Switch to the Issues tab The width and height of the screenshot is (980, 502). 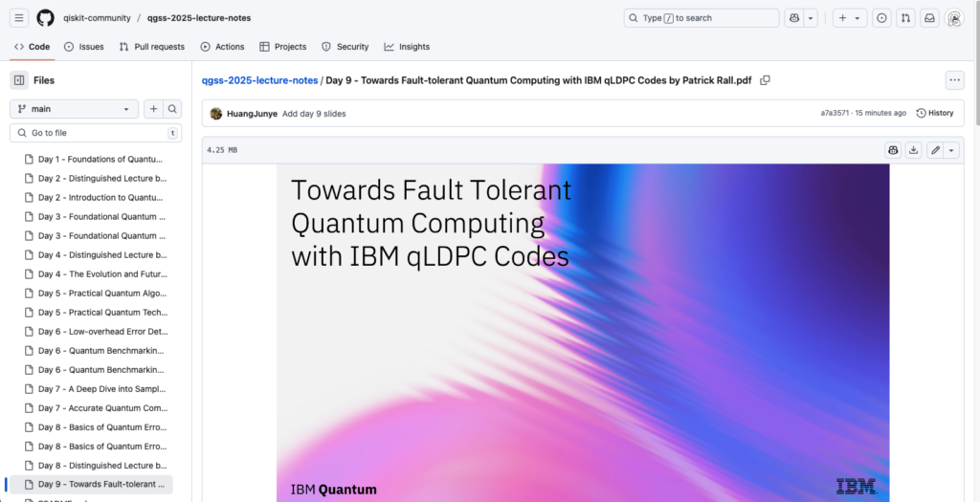point(84,47)
